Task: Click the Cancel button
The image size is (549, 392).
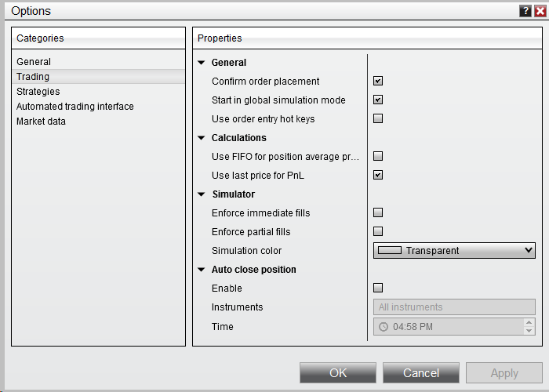Action: tap(421, 373)
